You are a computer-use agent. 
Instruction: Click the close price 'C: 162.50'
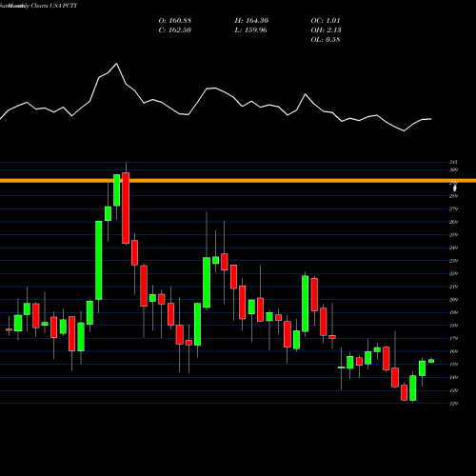tap(175, 30)
